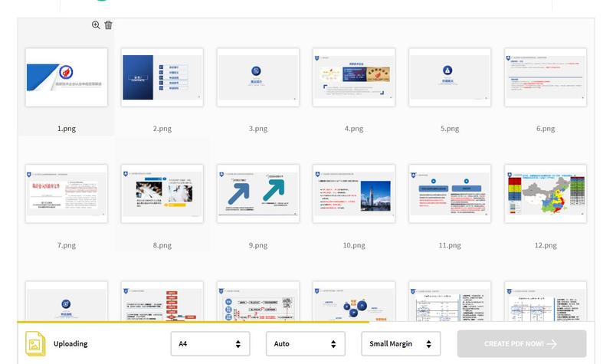Click the yellow upload progress bar
Image resolution: width=613 pixels, height=364 pixels.
pyautogui.click(x=192, y=322)
